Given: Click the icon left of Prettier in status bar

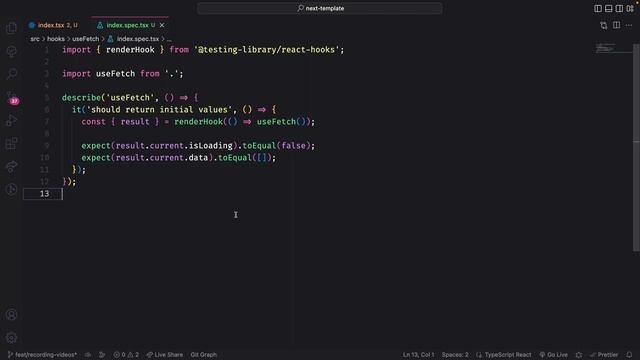Looking at the screenshot, I should tap(579, 355).
